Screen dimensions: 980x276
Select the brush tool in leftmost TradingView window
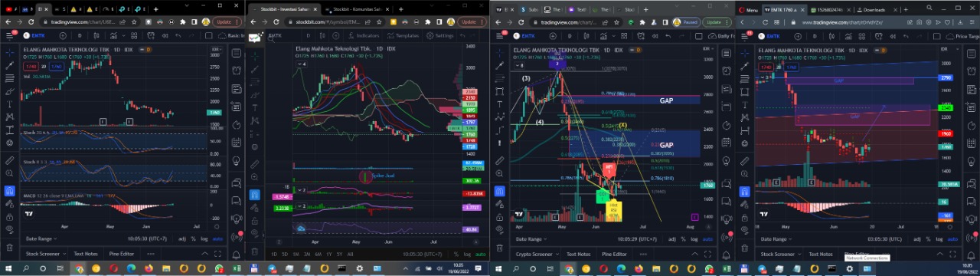tap(9, 91)
